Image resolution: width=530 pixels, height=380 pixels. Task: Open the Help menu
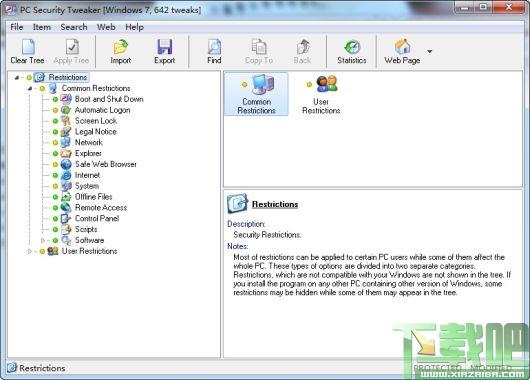tap(135, 27)
